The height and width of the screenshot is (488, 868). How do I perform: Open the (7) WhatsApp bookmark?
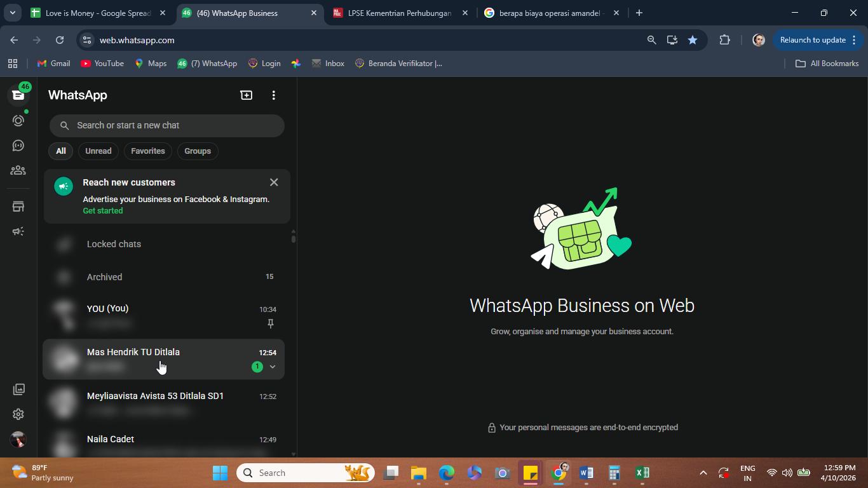[x=207, y=64]
